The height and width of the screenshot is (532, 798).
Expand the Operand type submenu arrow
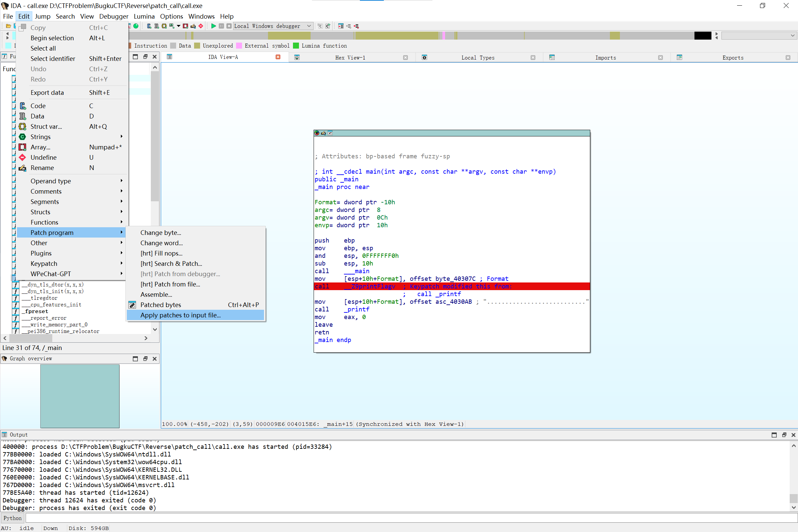121,181
